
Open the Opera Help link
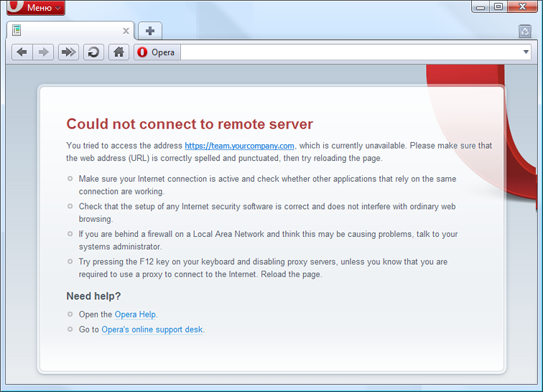point(135,314)
